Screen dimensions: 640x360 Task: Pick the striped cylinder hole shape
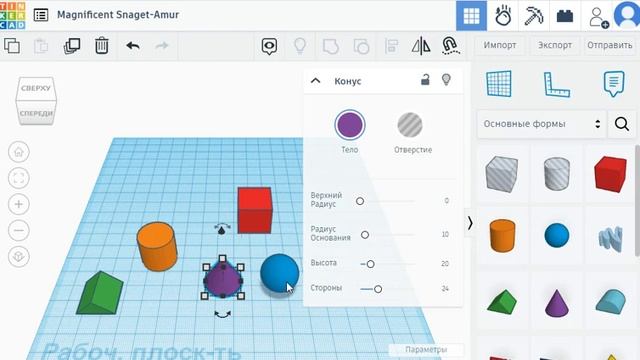[557, 174]
